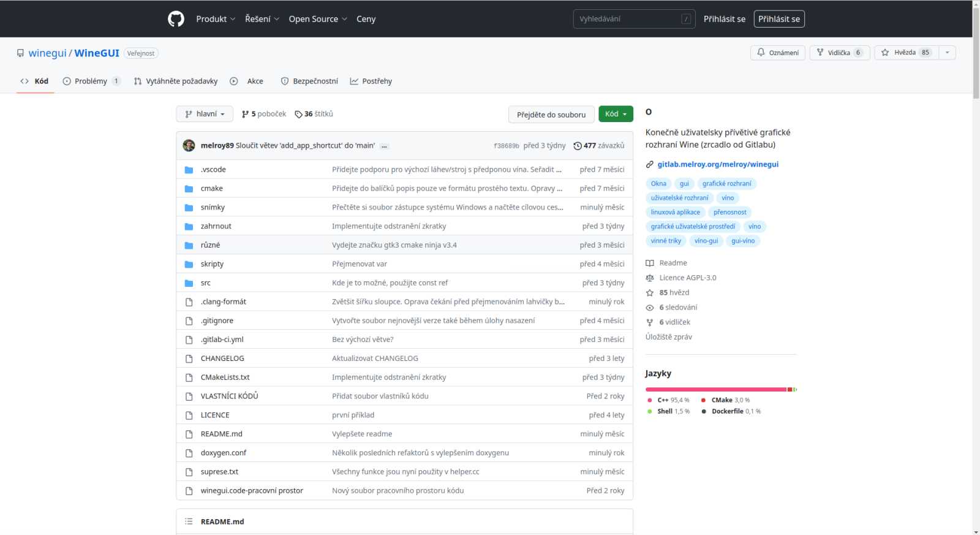The width and height of the screenshot is (980, 535).
Task: Open the LICENCE file
Action: tap(215, 415)
